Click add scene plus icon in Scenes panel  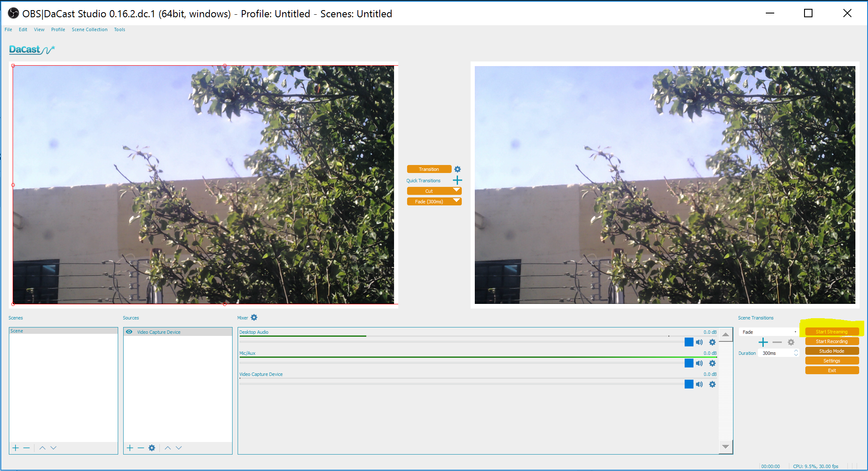click(x=13, y=447)
